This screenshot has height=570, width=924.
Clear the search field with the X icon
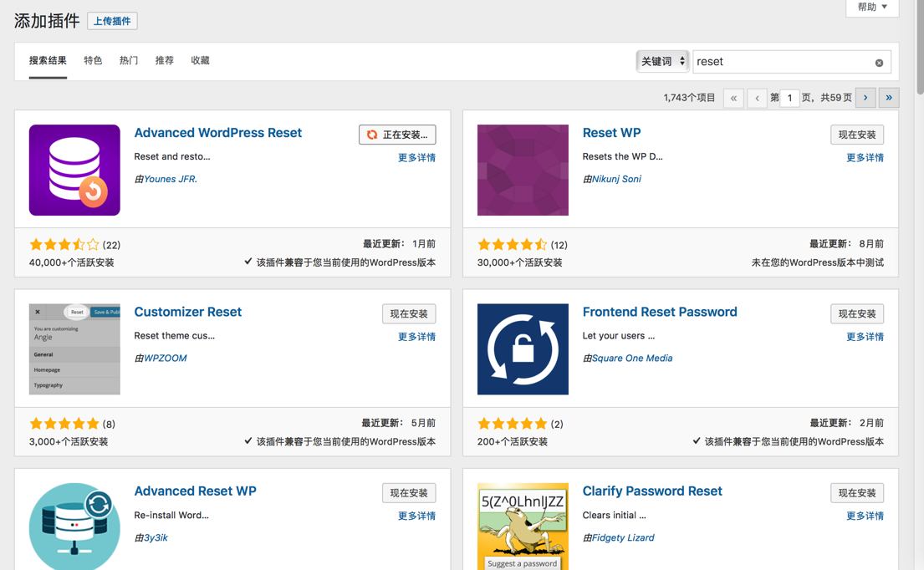coord(879,63)
